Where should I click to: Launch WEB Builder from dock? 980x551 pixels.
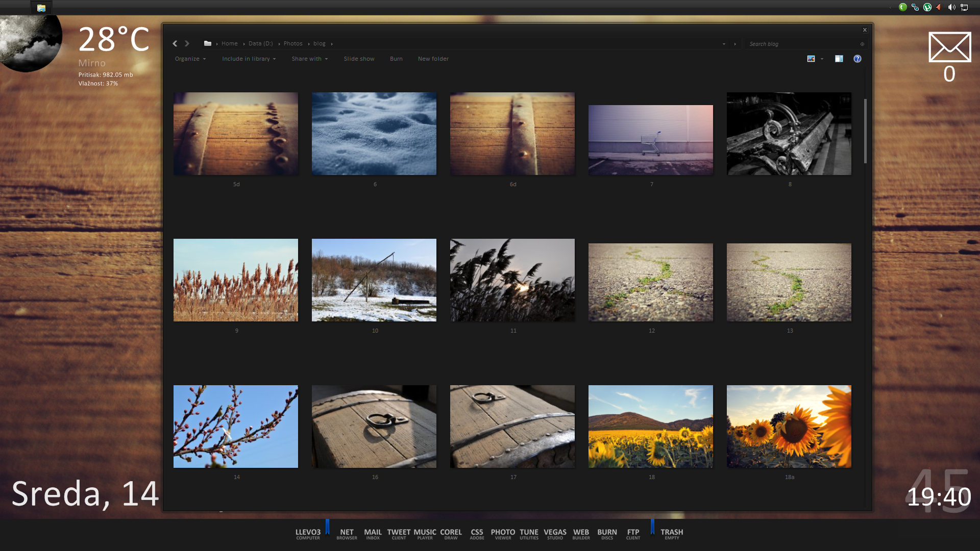(581, 534)
